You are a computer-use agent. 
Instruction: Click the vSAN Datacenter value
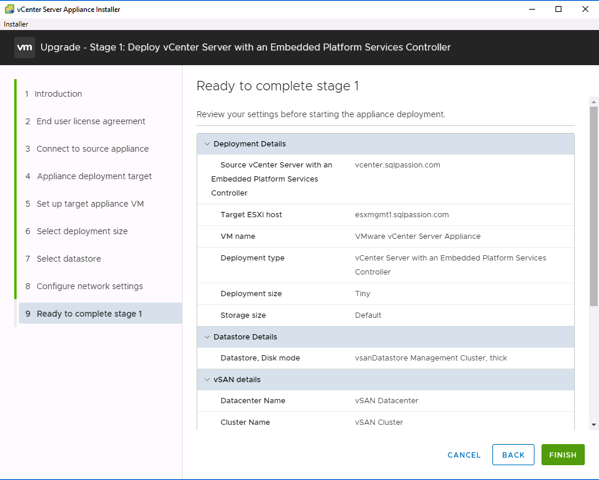pos(386,401)
